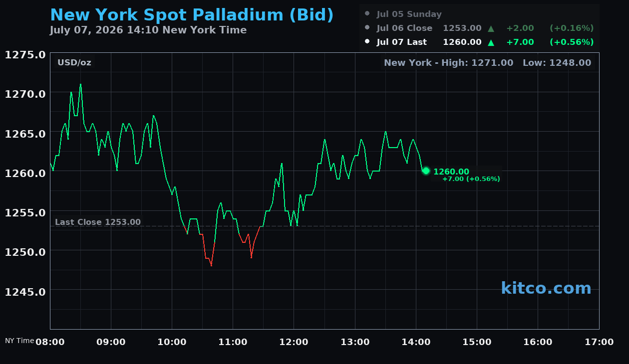
Task: Click the kitco.com link
Action: click(x=546, y=288)
